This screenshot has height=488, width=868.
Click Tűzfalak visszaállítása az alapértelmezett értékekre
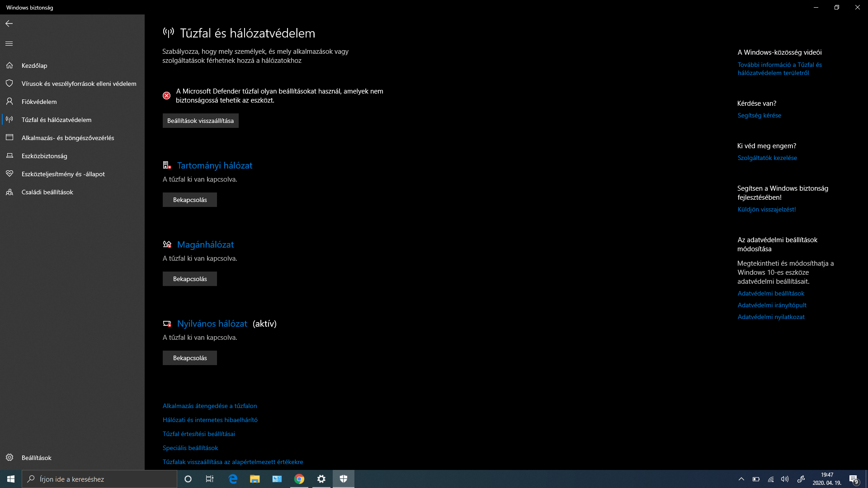(x=233, y=462)
